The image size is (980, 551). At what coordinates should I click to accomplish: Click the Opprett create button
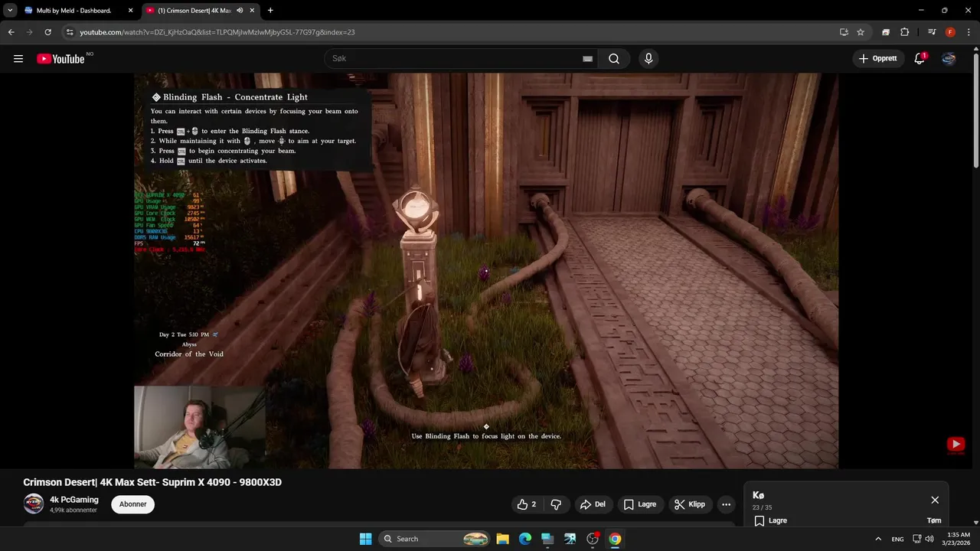click(x=877, y=59)
